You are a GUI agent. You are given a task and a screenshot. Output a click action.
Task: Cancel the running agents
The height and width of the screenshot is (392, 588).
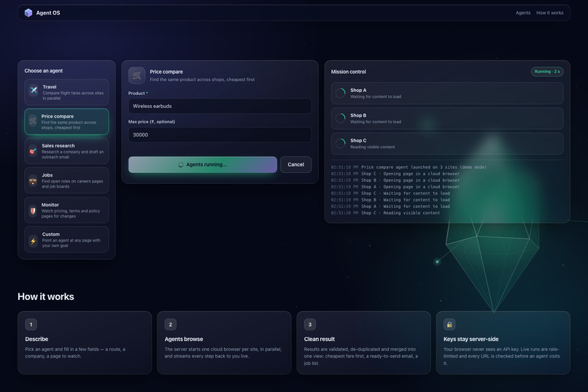click(296, 165)
